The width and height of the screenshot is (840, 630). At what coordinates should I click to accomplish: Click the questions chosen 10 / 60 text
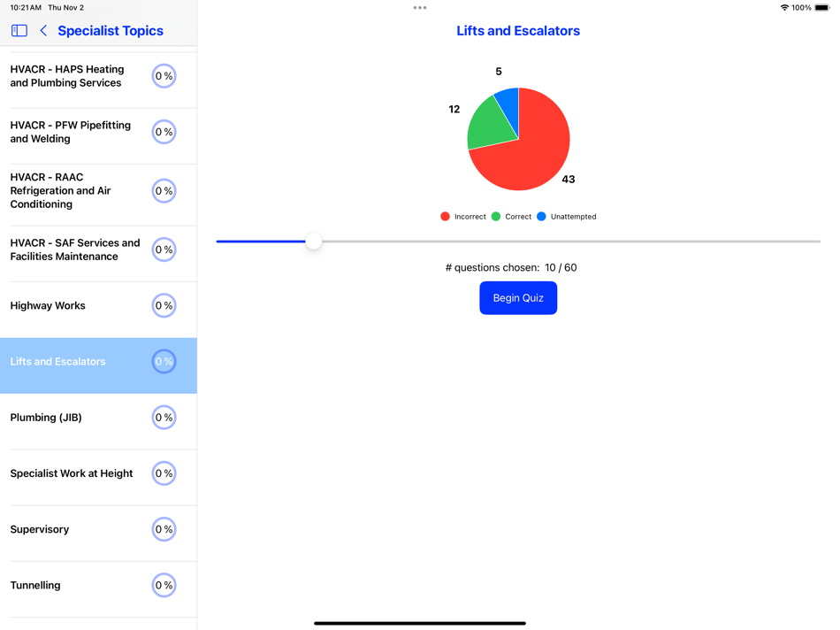pyautogui.click(x=511, y=267)
